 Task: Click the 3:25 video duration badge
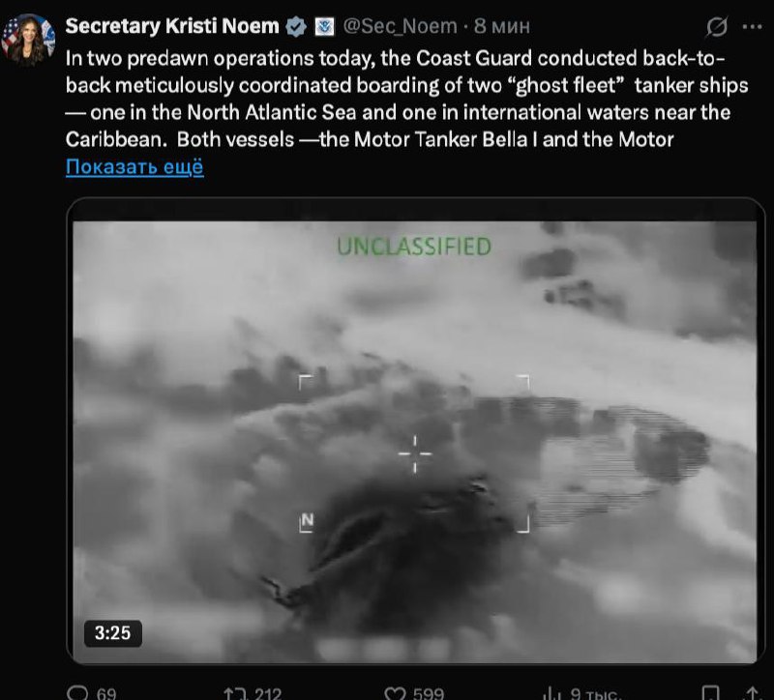point(112,633)
